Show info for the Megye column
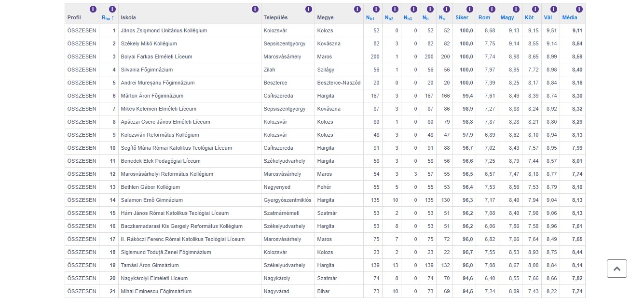This screenshot has width=644, height=298. click(357, 9)
